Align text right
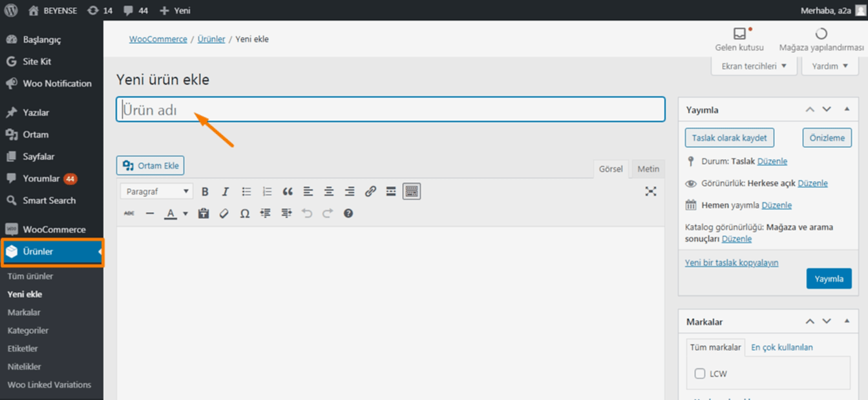This screenshot has height=400, width=868. click(350, 191)
